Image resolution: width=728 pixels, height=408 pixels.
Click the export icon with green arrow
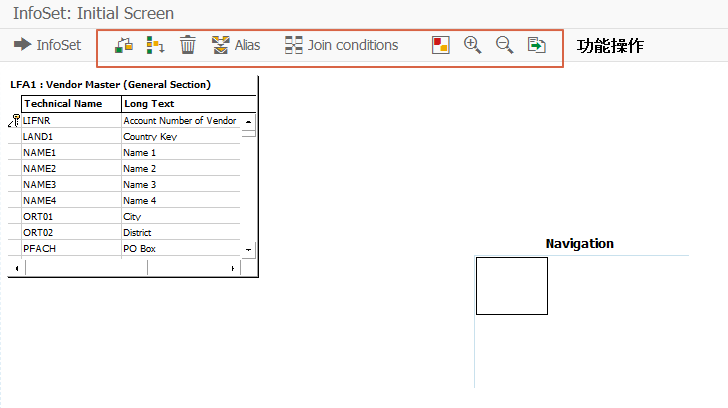537,45
